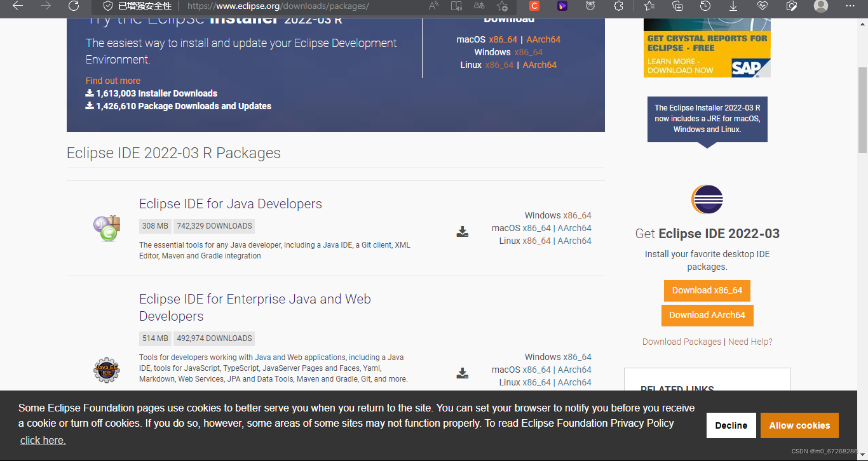The image size is (868, 461).
Task: Click the 'Eclipse IDE 2022-03 R Packages' heading
Action: (173, 153)
